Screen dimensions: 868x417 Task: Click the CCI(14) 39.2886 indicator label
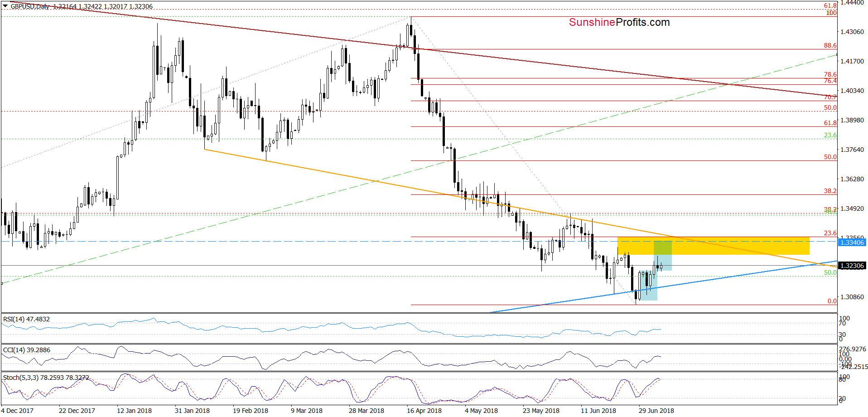[x=27, y=350]
